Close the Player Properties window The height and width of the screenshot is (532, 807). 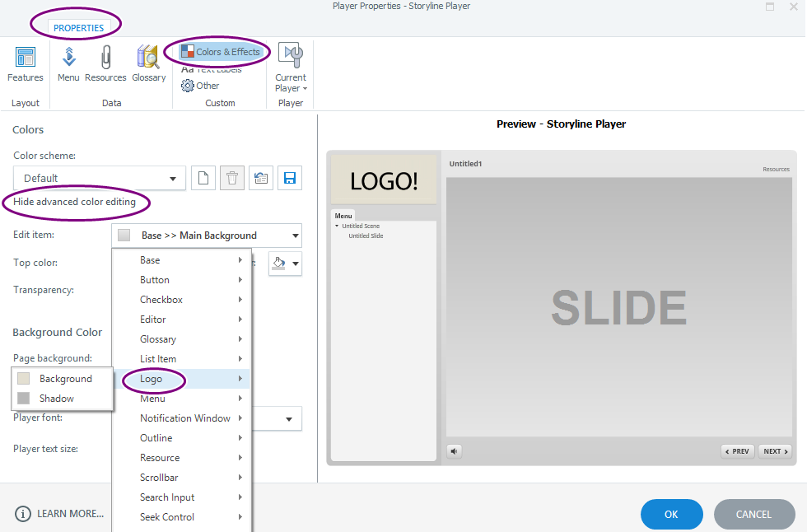794,7
